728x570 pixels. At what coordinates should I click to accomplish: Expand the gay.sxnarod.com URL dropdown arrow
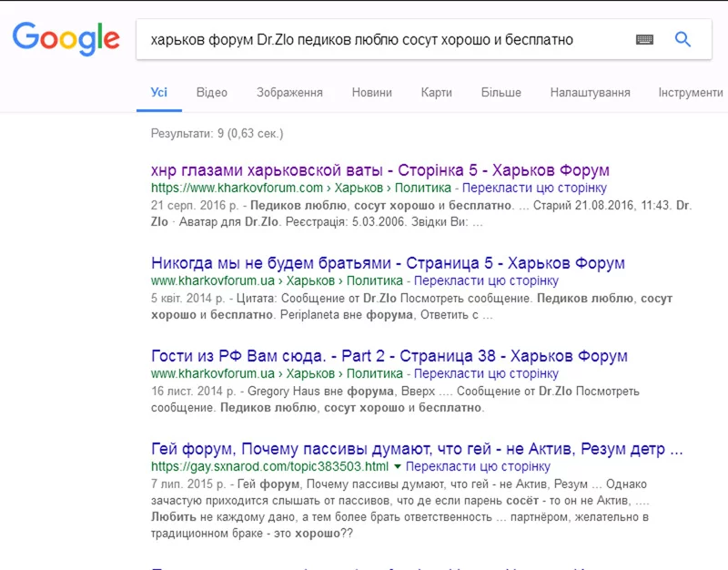(398, 466)
